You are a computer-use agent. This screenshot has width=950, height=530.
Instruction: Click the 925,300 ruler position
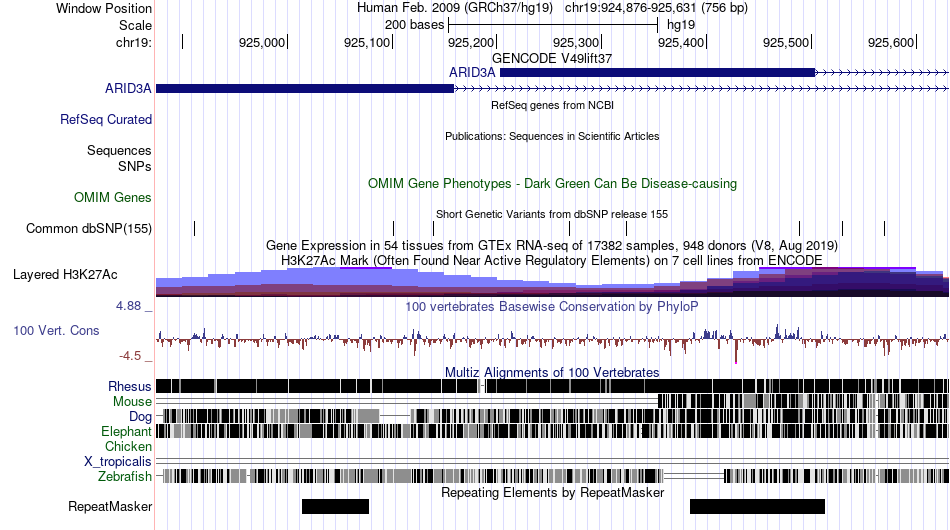click(x=576, y=42)
